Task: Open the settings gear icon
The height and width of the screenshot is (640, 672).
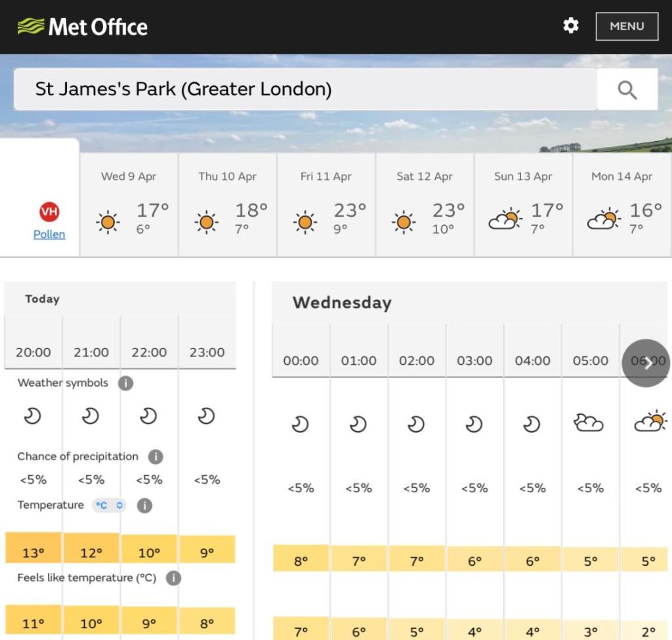Action: click(x=571, y=26)
